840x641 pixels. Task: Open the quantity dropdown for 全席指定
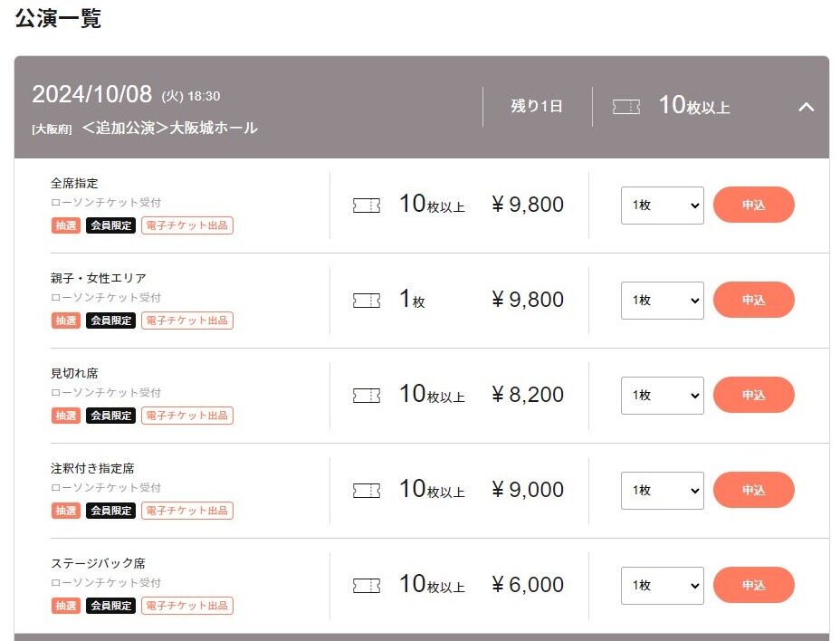click(662, 206)
